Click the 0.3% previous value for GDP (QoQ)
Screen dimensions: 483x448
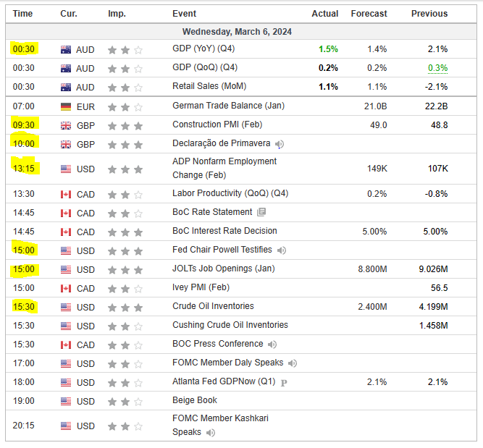tap(437, 68)
